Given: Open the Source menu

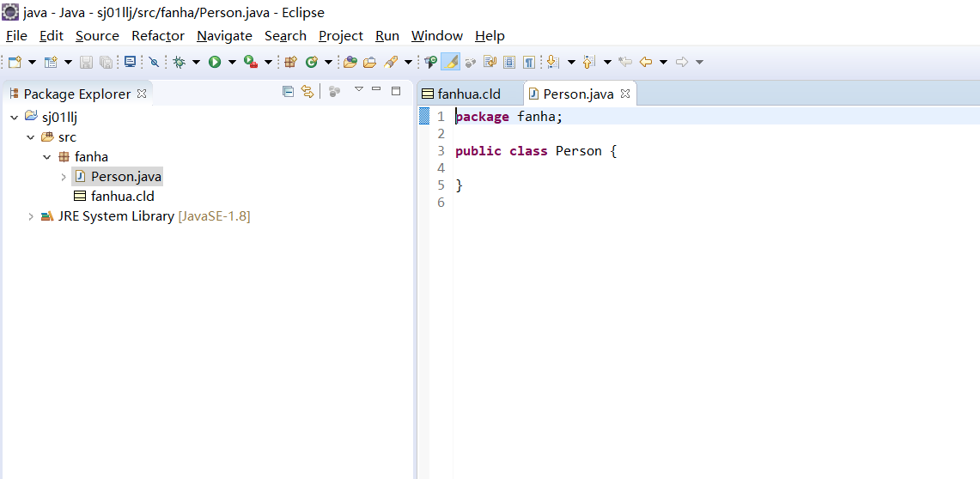Looking at the screenshot, I should click(97, 35).
